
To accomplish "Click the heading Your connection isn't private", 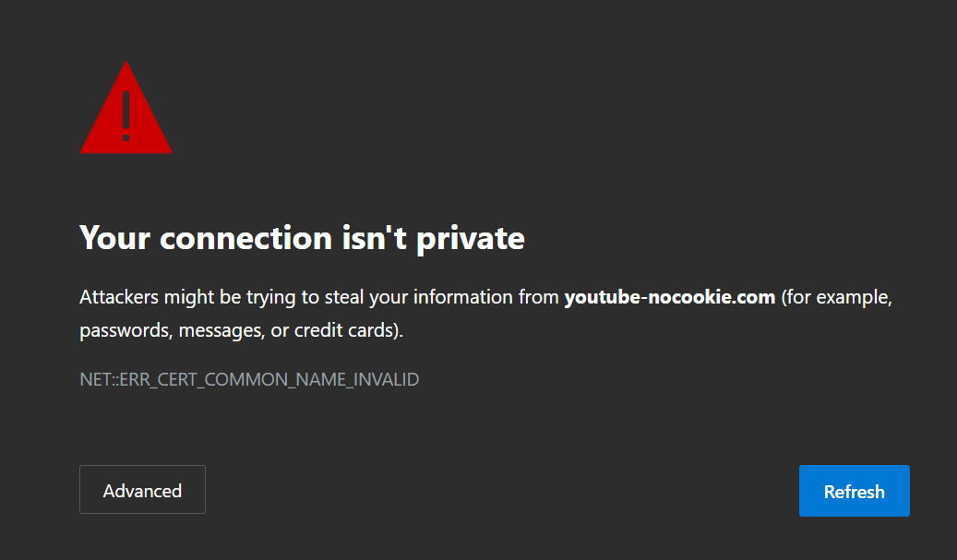I will pyautogui.click(x=302, y=238).
